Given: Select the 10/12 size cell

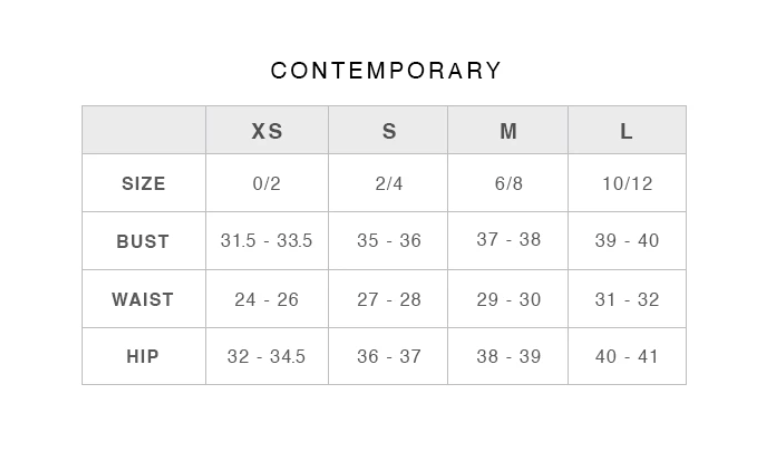Looking at the screenshot, I should coord(627,184).
